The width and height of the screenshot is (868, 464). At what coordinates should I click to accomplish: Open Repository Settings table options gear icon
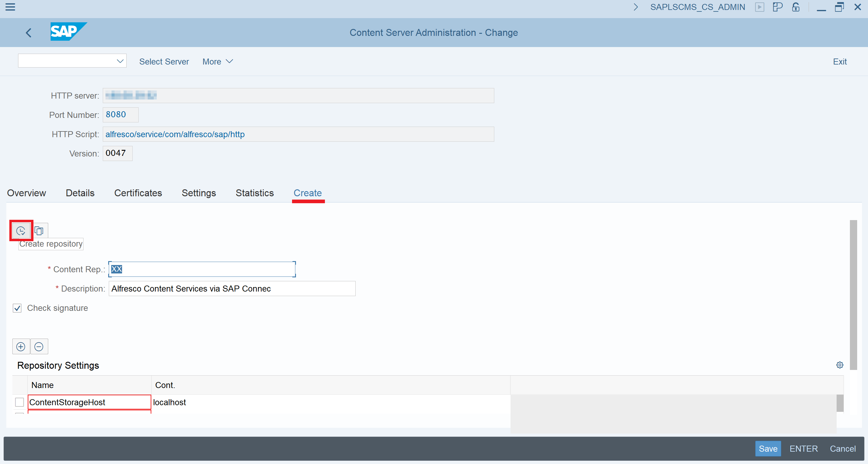(839, 365)
